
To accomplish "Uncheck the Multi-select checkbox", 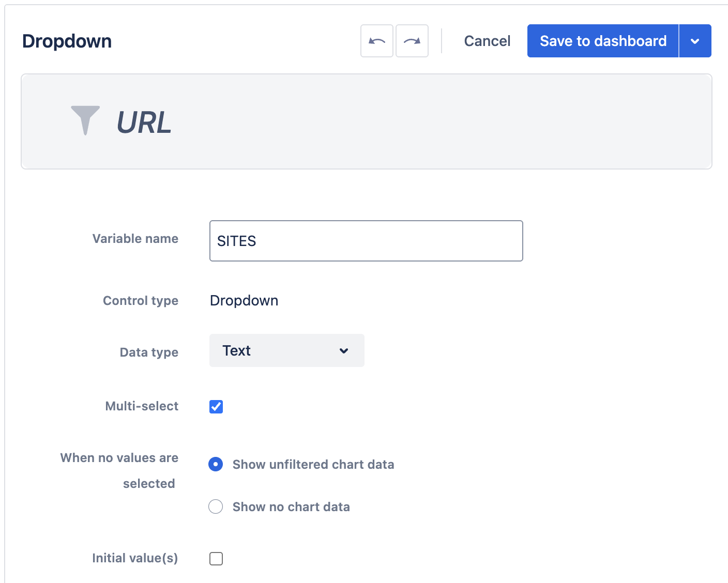I will pyautogui.click(x=216, y=407).
